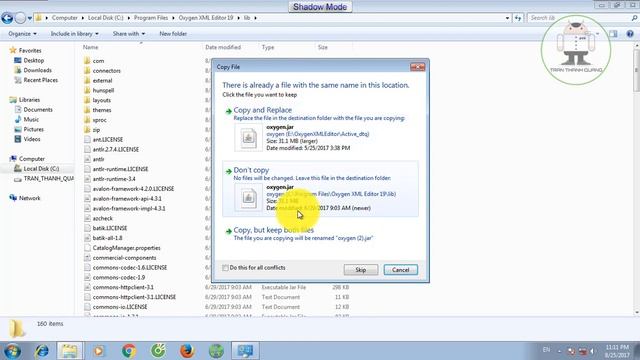Click the oxygen.jar icon under Don't copy
Viewport: 640px width, 360px height.
248,198
